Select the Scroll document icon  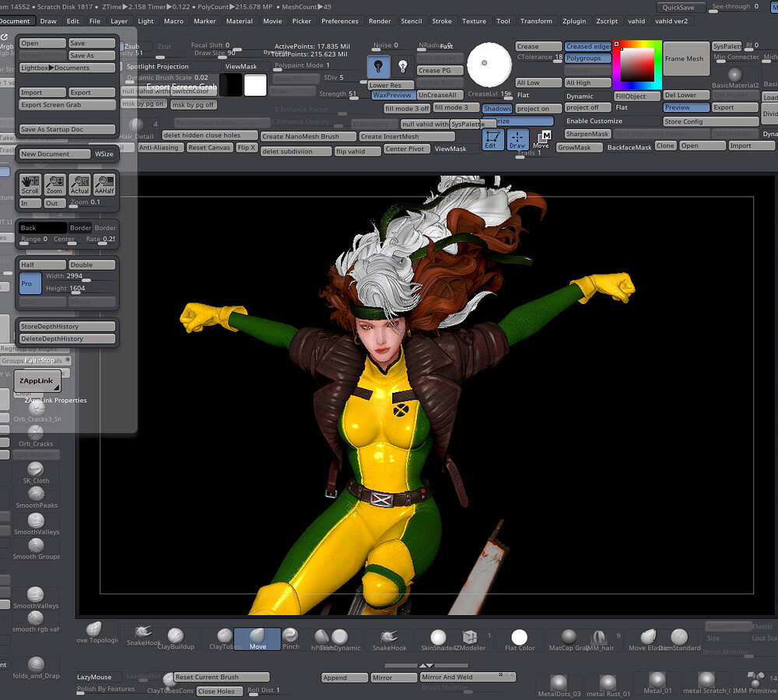(x=30, y=184)
